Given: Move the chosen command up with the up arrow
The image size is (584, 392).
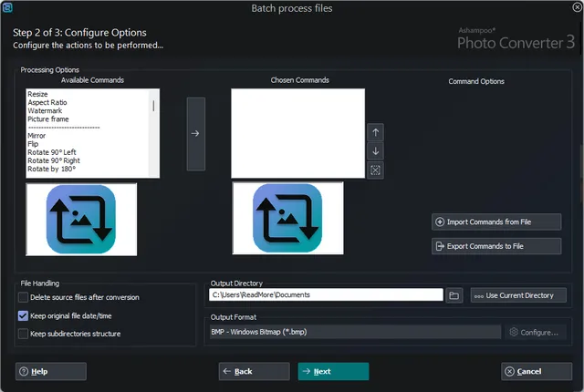Looking at the screenshot, I should tap(376, 132).
